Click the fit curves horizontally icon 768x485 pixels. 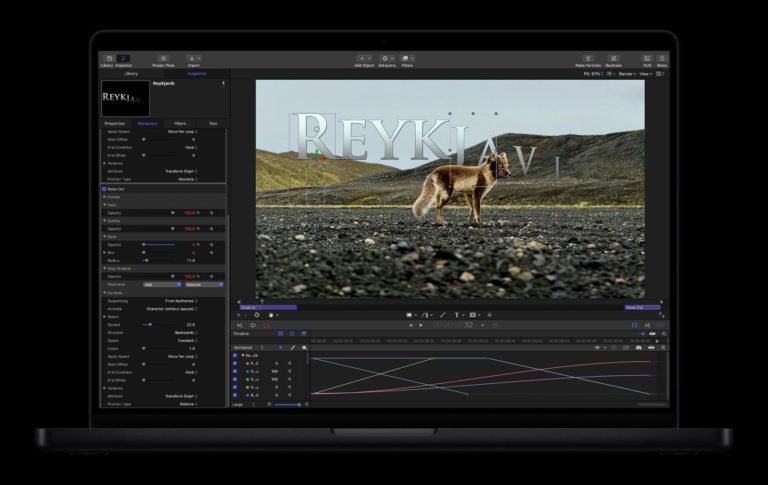[x=651, y=347]
